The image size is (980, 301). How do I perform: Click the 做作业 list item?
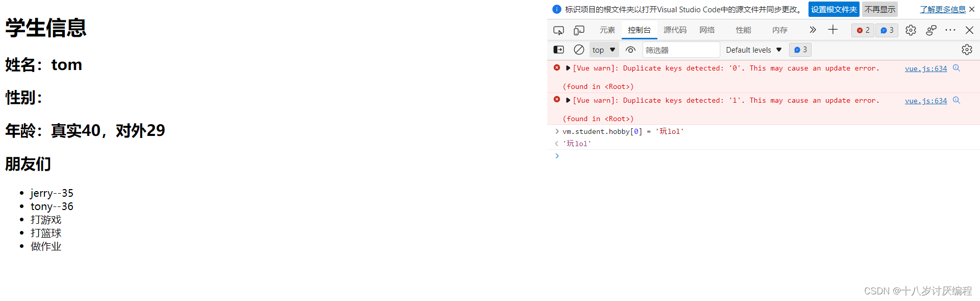click(x=46, y=246)
